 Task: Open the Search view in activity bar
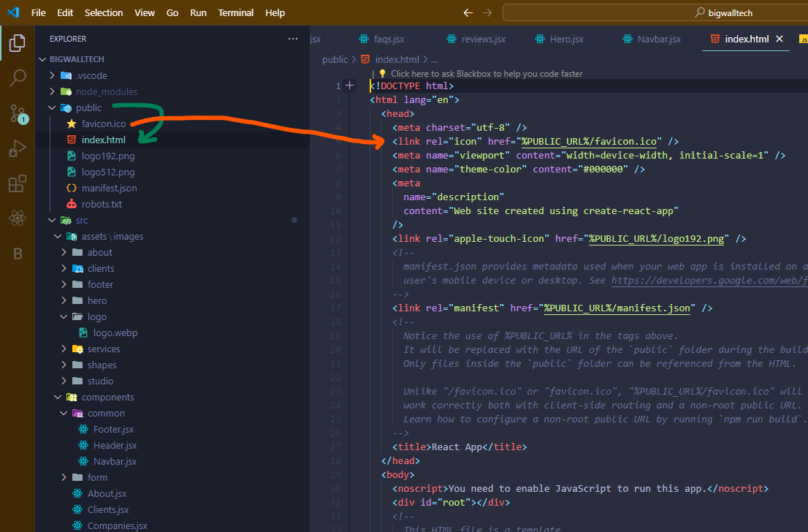18,77
